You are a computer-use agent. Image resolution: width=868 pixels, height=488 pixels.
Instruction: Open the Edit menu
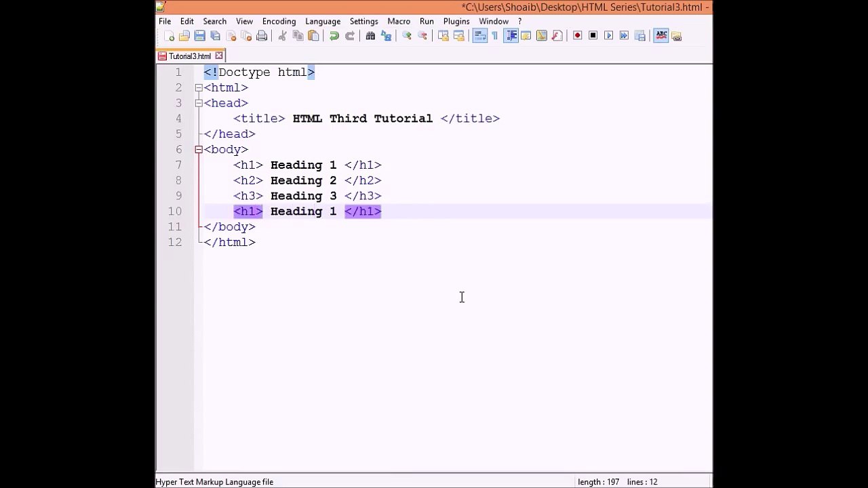pos(187,21)
